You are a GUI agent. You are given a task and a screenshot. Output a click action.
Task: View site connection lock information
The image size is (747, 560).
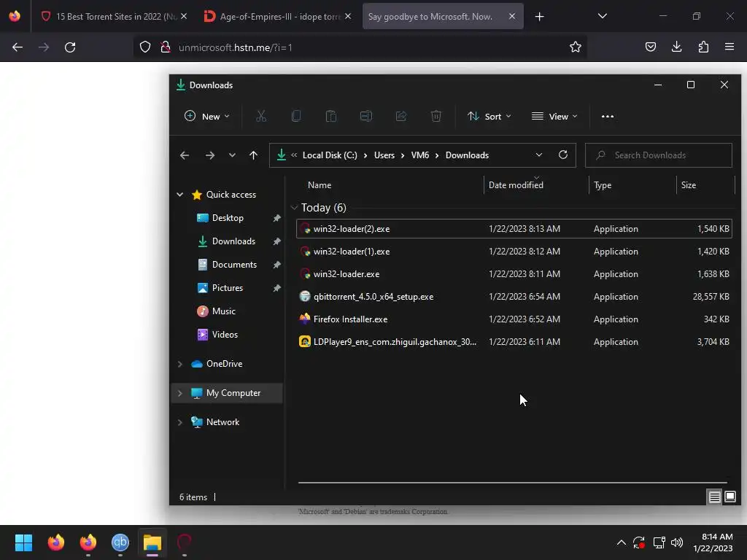(166, 47)
